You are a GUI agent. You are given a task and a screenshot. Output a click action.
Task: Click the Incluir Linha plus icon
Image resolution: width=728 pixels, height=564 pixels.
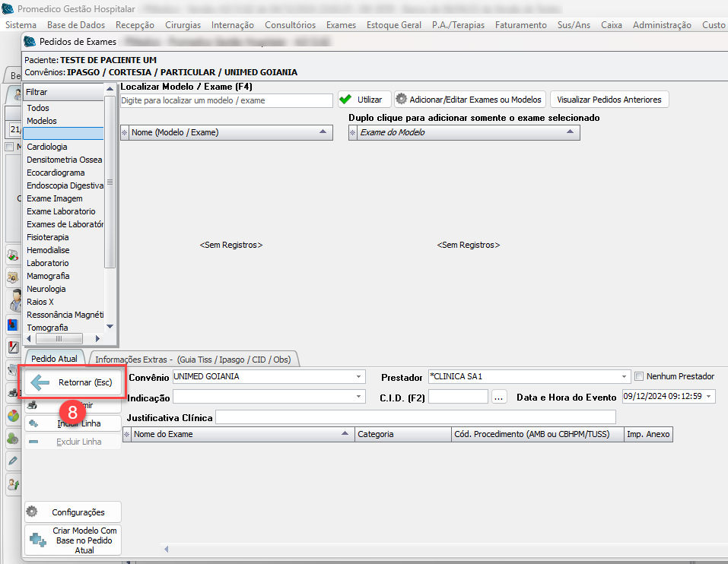(x=33, y=423)
